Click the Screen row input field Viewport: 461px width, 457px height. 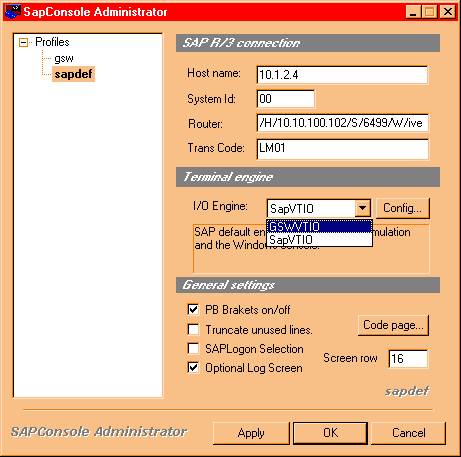pos(408,359)
